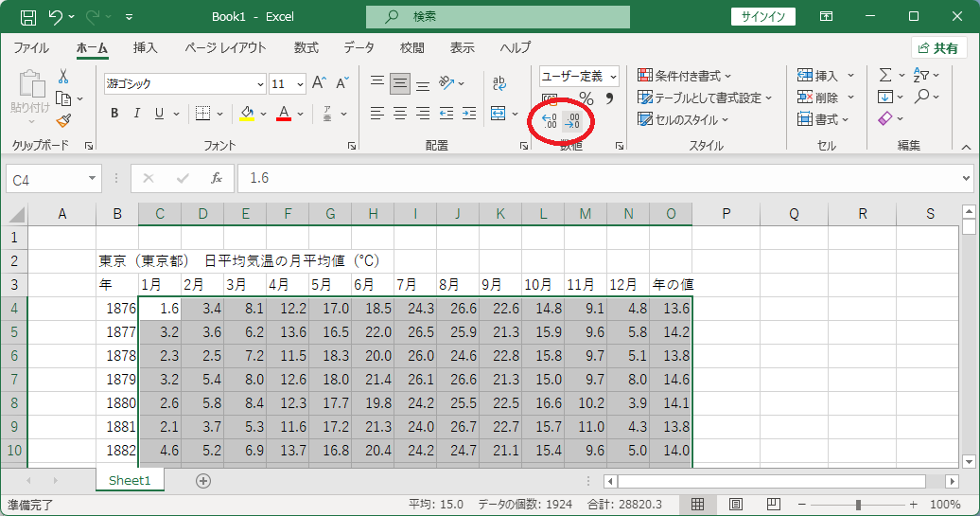980x516 pixels.
Task: Open the number format dropdown ユーザー定義
Action: tap(613, 77)
